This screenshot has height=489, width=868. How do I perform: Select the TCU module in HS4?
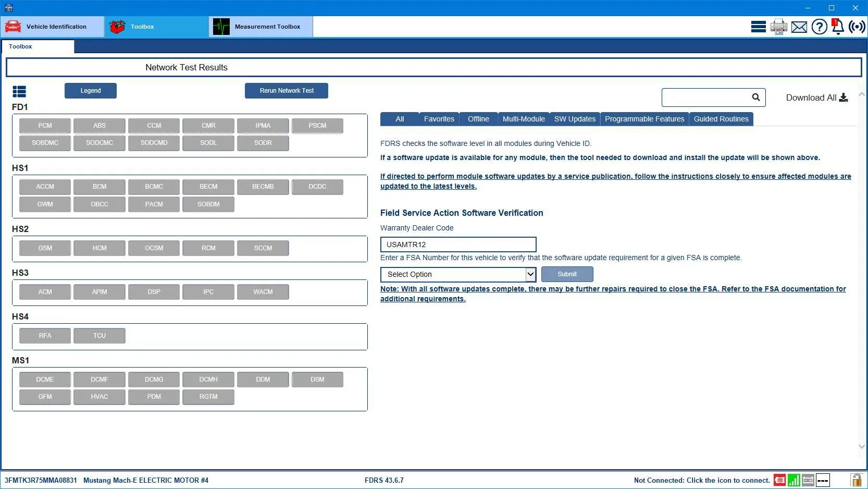[x=100, y=336]
